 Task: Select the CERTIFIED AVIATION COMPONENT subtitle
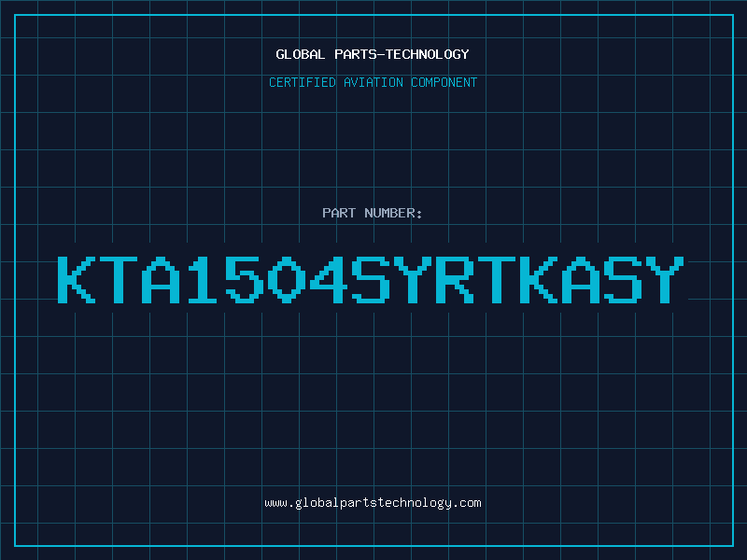tap(373, 82)
